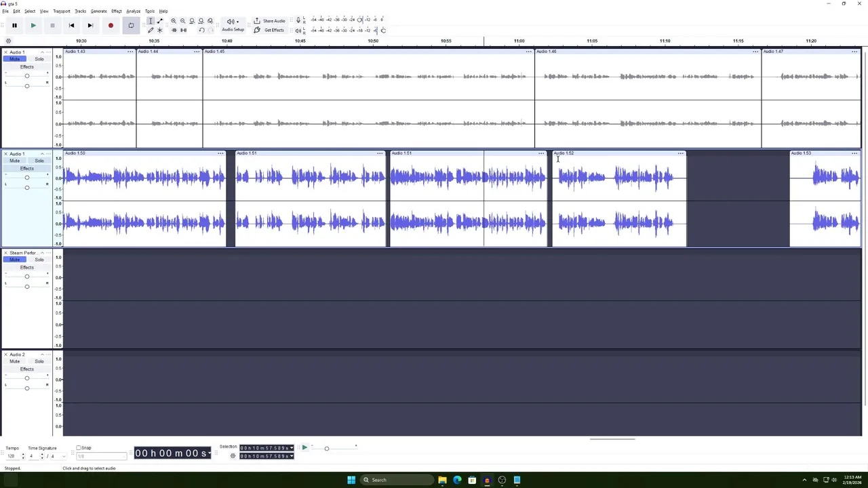
Task: Open the Audio 1.52 clip options menu
Action: point(680,153)
